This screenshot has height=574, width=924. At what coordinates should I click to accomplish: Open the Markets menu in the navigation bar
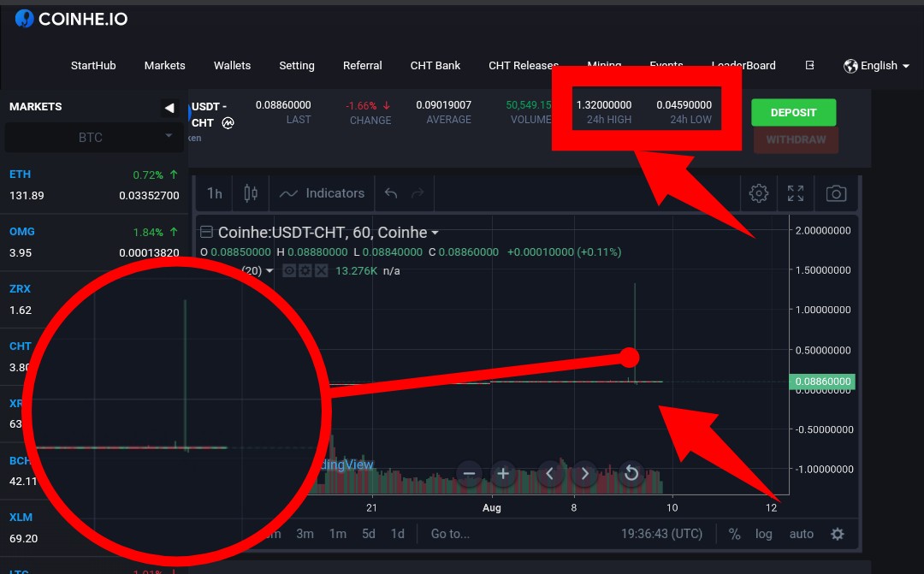[164, 65]
